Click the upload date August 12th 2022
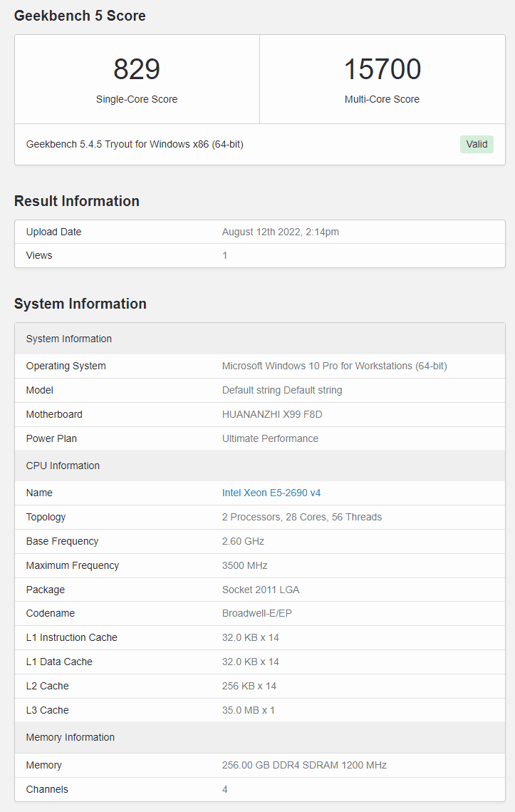 point(281,232)
